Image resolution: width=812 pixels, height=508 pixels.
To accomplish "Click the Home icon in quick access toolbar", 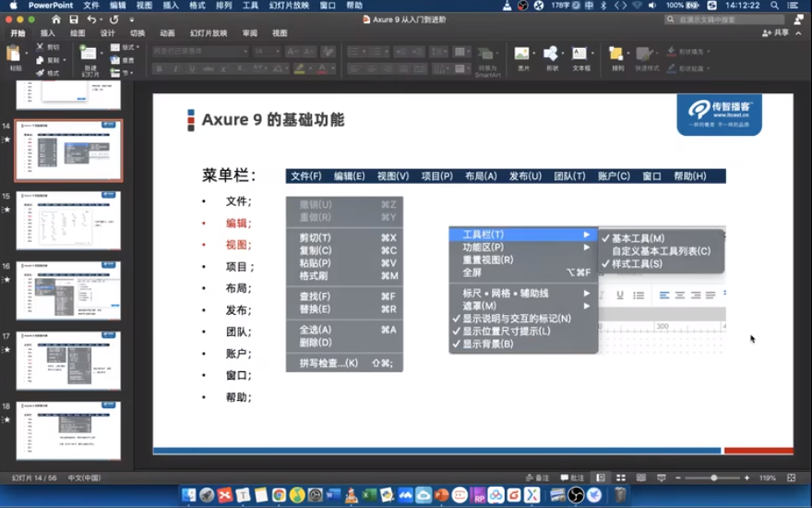I will tap(56, 19).
